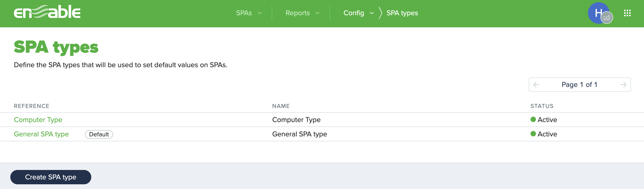Open the SPAs menu

coord(244,13)
